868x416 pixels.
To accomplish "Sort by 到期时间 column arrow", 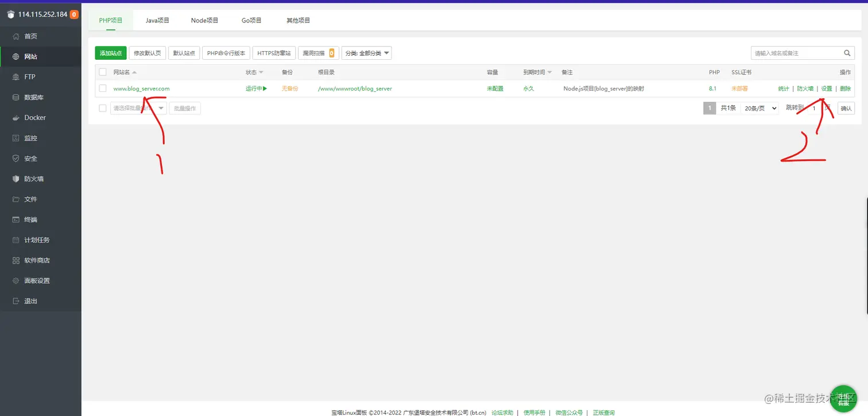I will (x=549, y=72).
